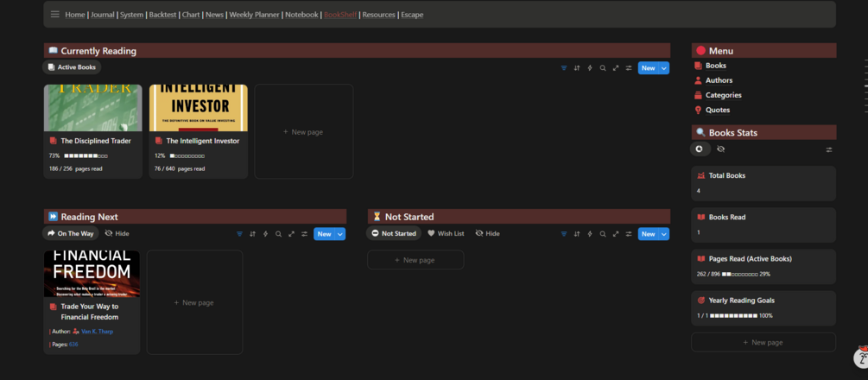
Task: Sort the Currently Reading books view
Action: point(577,68)
